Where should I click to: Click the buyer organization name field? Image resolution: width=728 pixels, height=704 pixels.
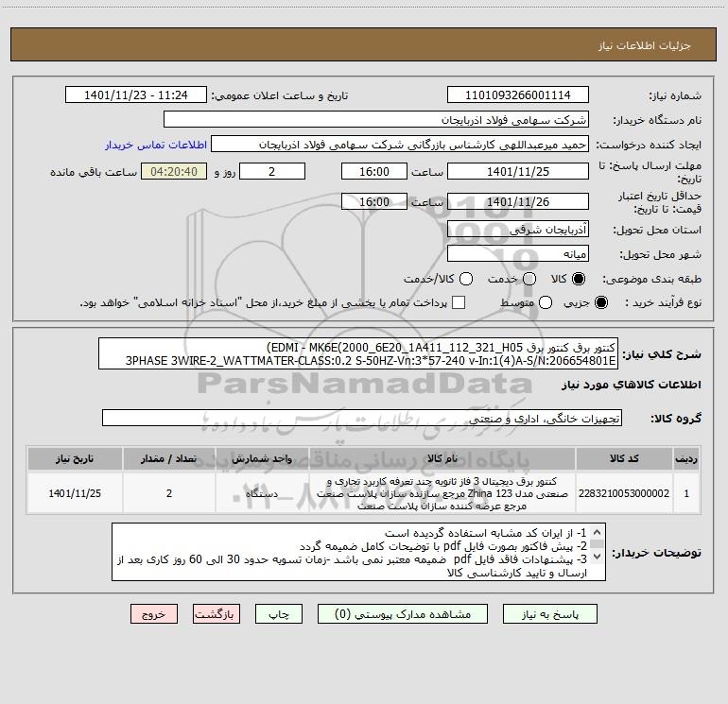click(376, 119)
